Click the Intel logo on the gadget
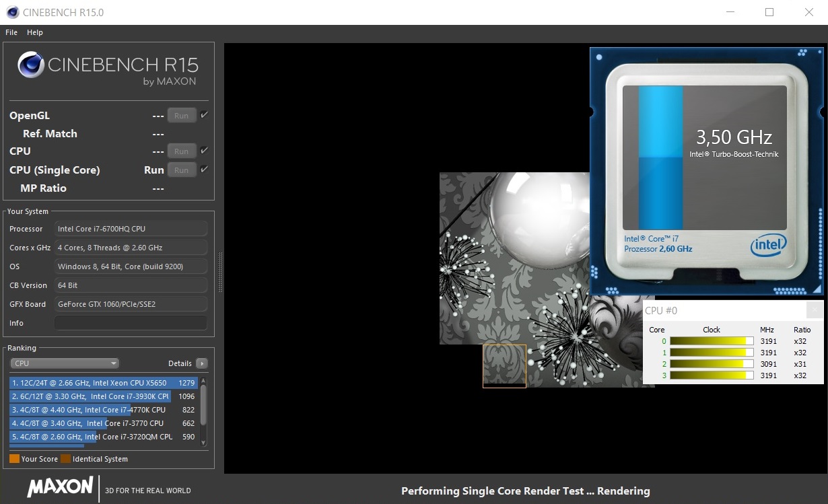The height and width of the screenshot is (504, 828). click(x=767, y=246)
